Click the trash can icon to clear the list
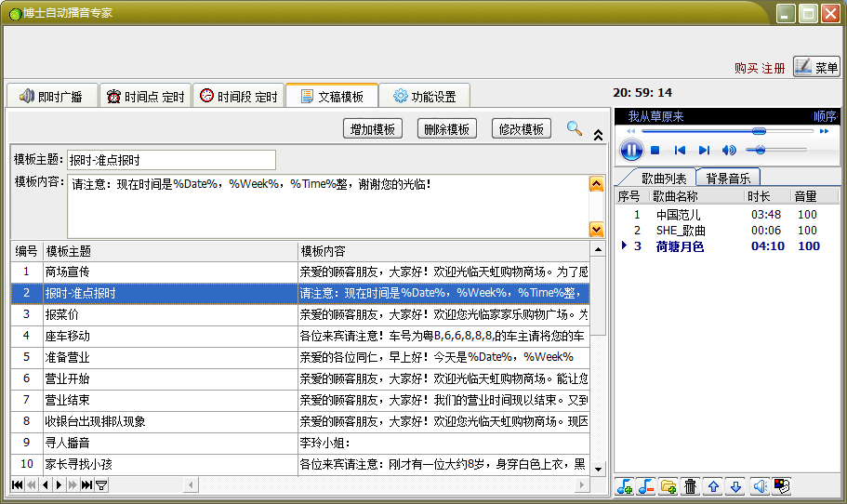This screenshot has height=504, width=847. click(691, 486)
